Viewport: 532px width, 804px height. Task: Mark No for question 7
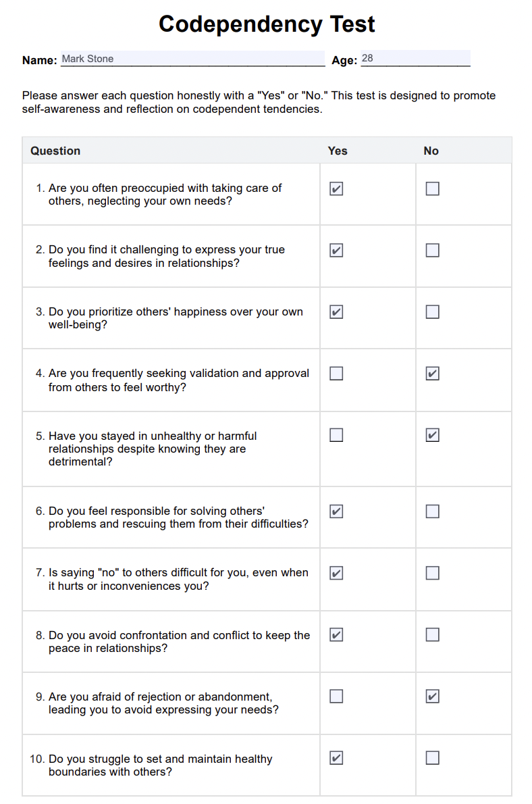coord(433,573)
